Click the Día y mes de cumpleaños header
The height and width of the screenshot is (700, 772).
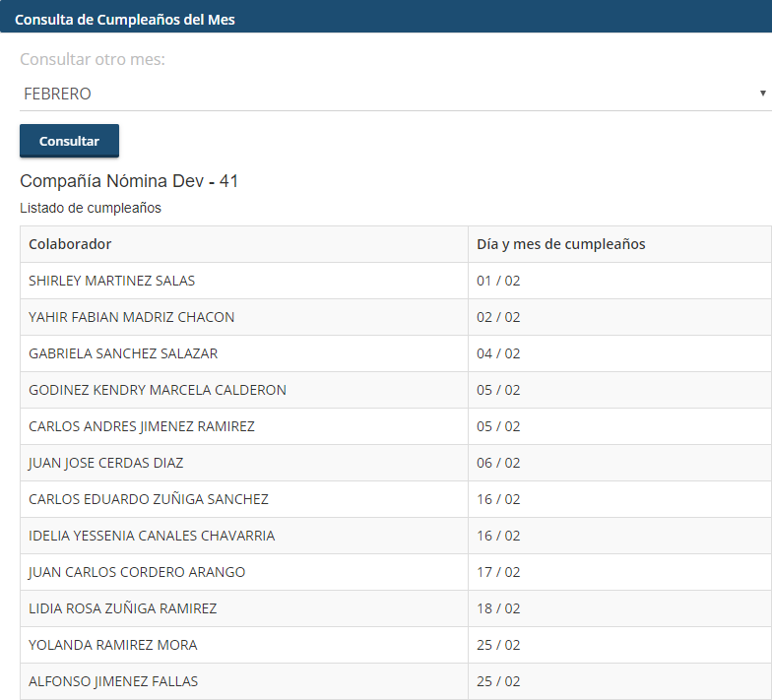pyautogui.click(x=560, y=244)
